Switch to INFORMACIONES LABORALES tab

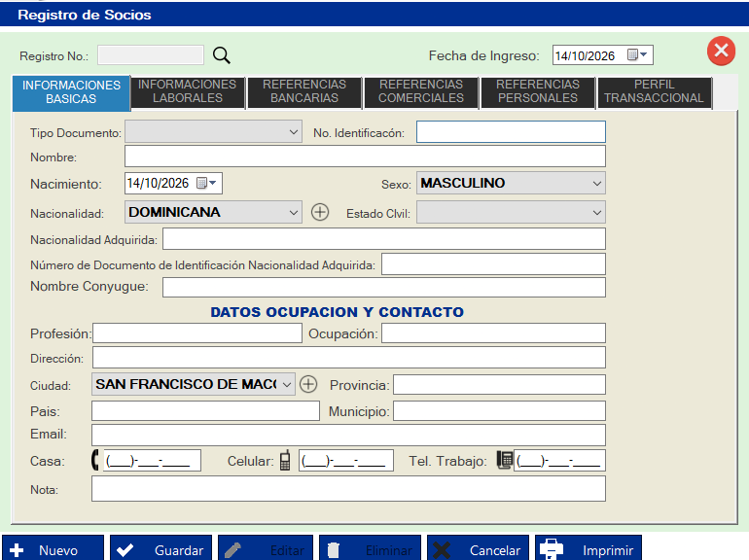188,91
